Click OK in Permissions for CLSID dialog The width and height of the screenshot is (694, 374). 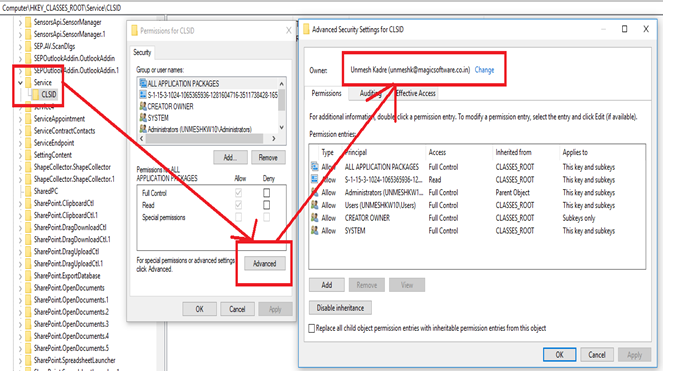point(200,309)
